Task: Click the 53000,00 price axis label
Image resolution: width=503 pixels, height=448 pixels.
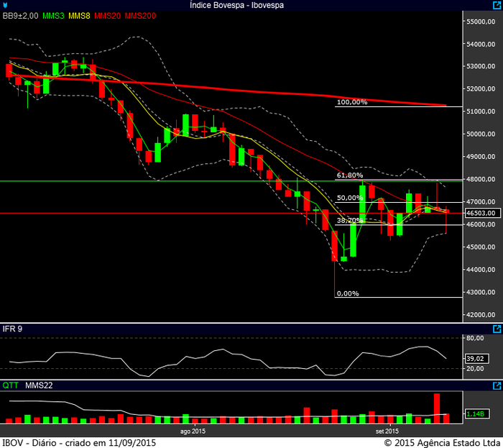Action: point(481,66)
